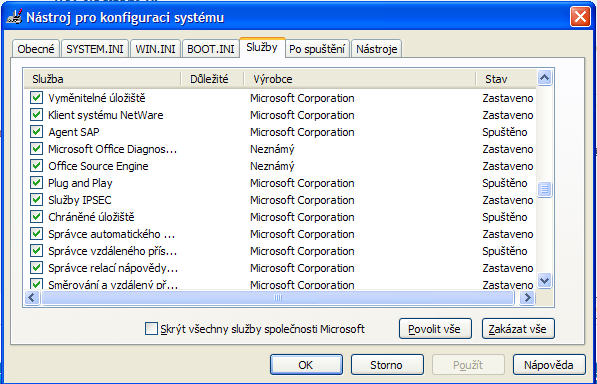Screen dimensions: 597x384
Task: Uncheck Office Source Engine service
Action: tap(36, 166)
